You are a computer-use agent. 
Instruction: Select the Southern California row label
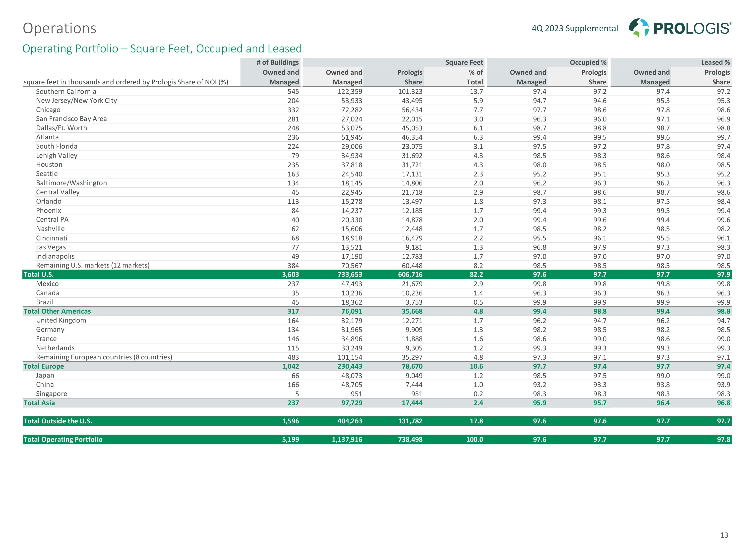point(66,92)
